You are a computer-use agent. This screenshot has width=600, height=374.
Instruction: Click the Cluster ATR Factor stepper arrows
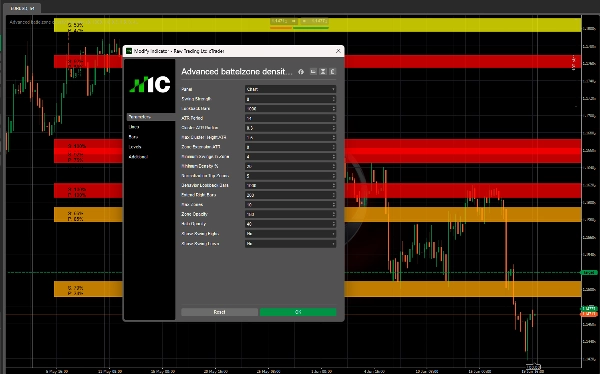(x=334, y=128)
